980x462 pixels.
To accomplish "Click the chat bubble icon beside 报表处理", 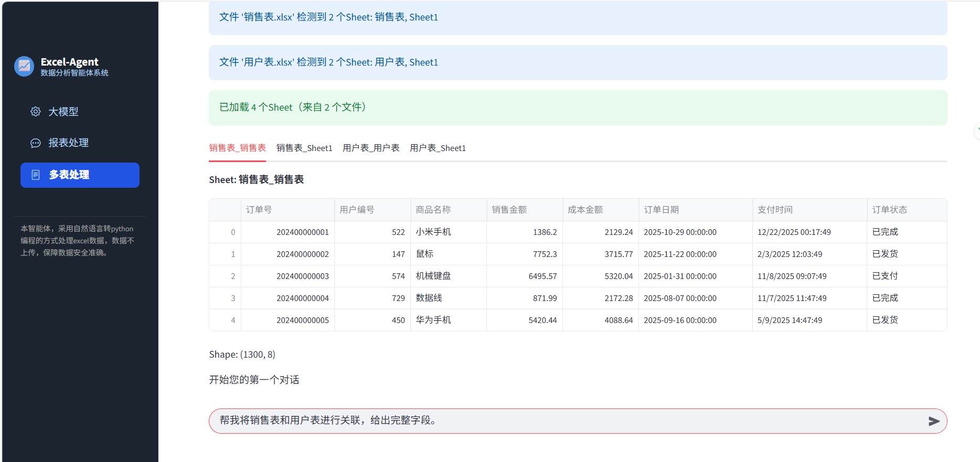I will click(36, 143).
